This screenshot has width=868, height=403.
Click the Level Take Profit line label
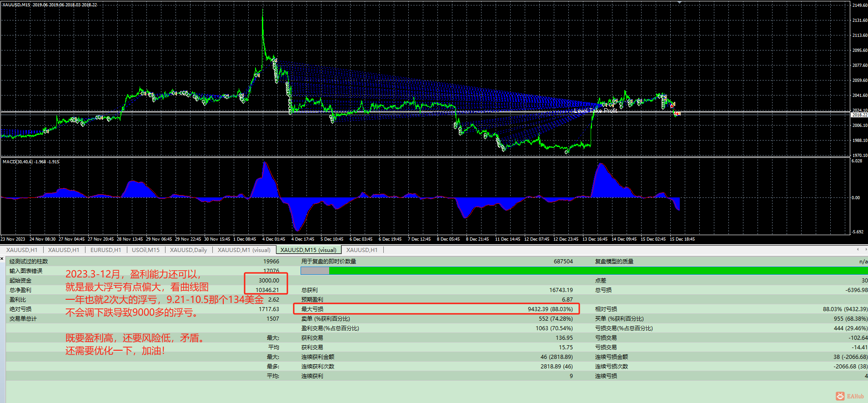click(596, 111)
